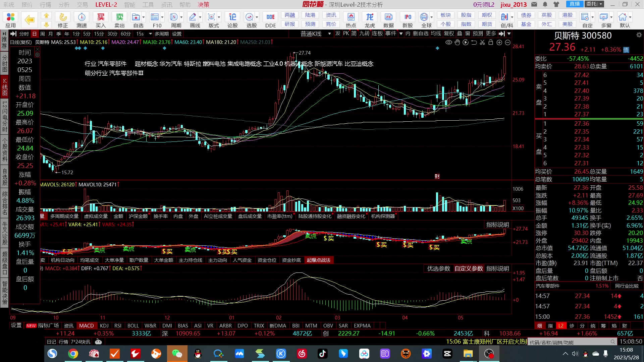Click the 0元领L2 promo link
Viewport: 644px width, 362px height.
click(x=484, y=4)
